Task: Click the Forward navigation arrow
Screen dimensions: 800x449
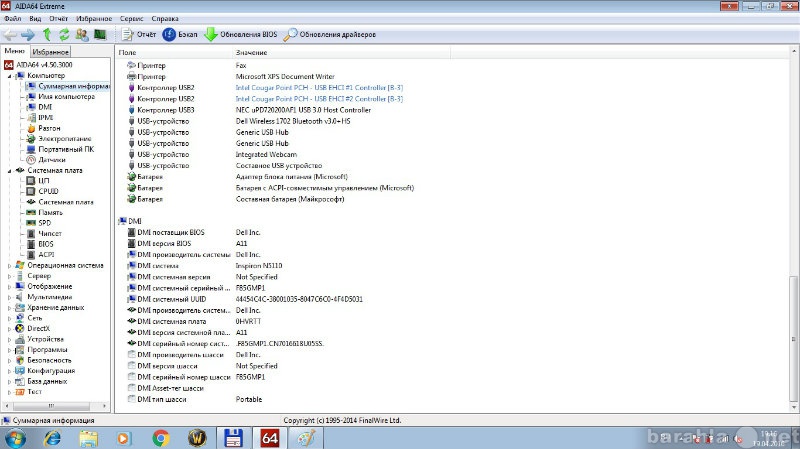Action: point(28,35)
